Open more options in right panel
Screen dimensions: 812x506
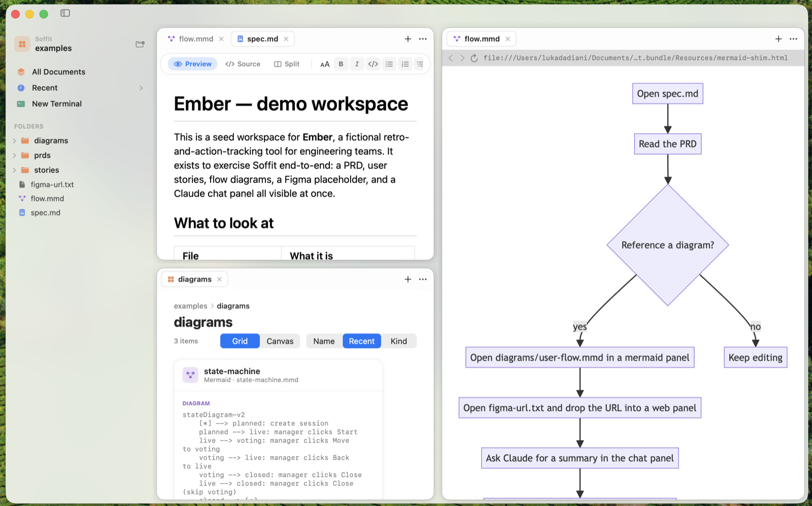click(794, 39)
